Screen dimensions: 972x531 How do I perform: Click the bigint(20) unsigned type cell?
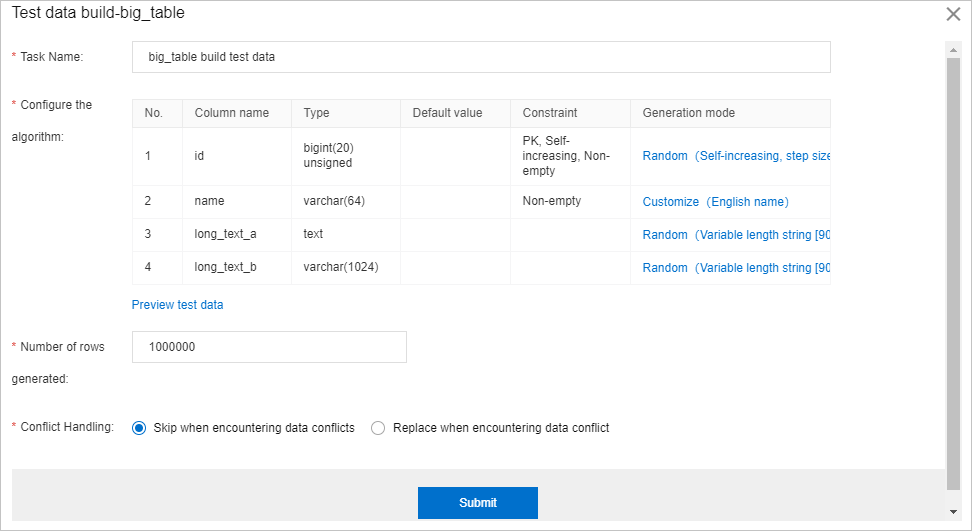346,156
